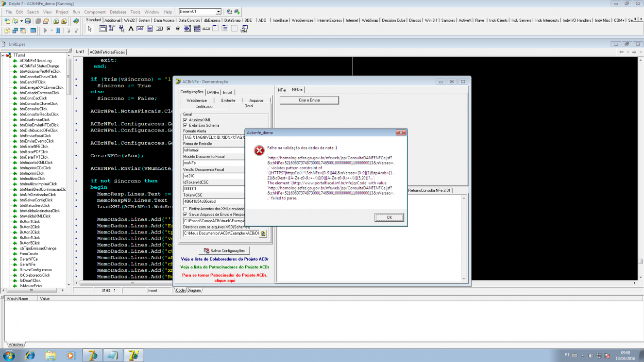The image size is (644, 362).
Task: Click the Save toolbar icon
Action: coord(28,21)
